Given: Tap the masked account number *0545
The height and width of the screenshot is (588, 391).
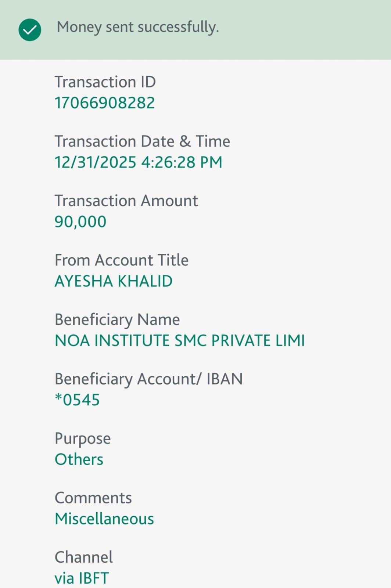Looking at the screenshot, I should 77,400.
